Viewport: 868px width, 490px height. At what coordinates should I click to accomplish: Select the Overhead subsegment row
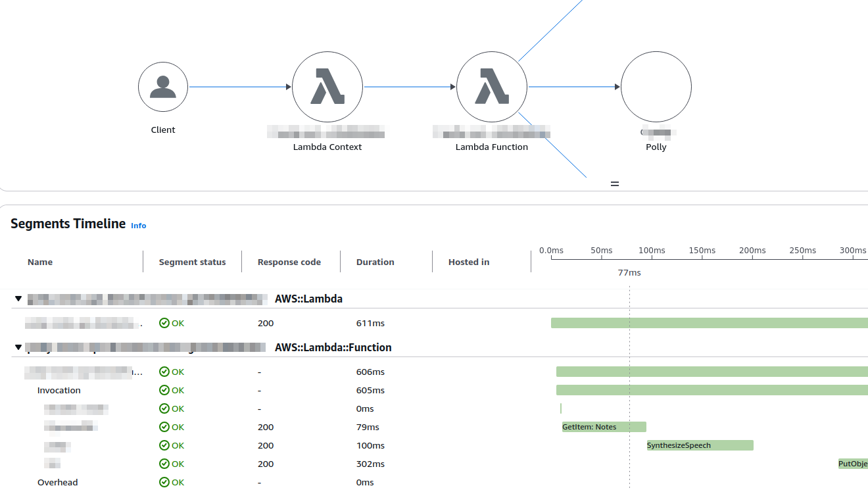[58, 482]
